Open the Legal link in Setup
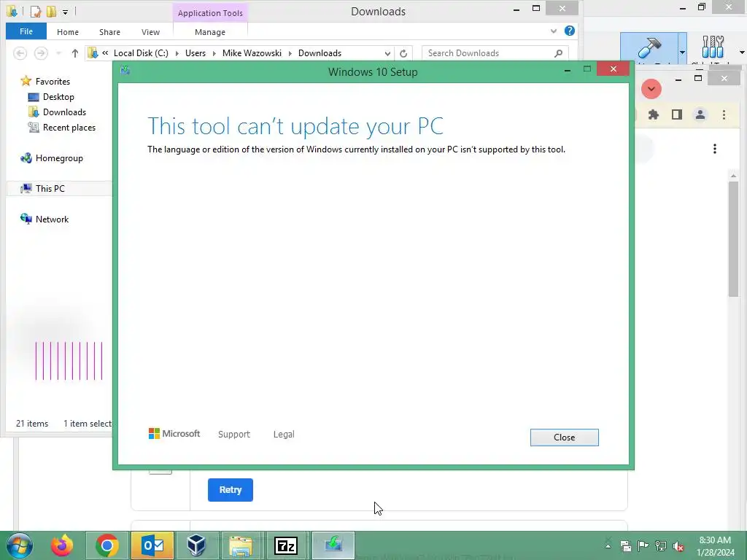This screenshot has width=747, height=560. point(284,435)
